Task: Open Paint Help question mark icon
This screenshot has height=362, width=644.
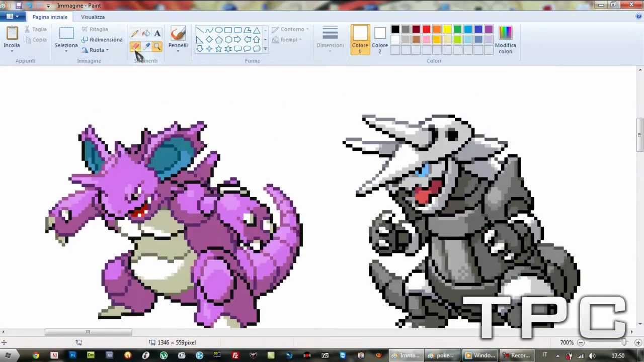Action: (x=638, y=16)
